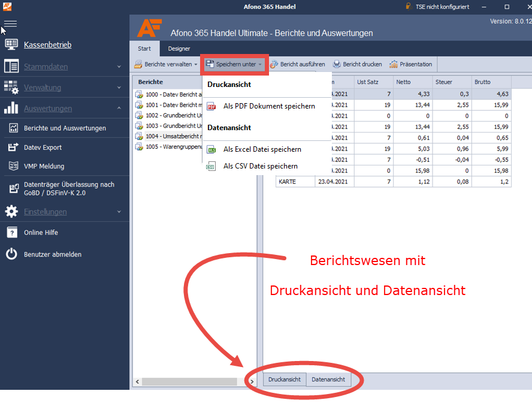This screenshot has width=532, height=415.
Task: Click the CSV icon in save menu
Action: click(x=211, y=166)
